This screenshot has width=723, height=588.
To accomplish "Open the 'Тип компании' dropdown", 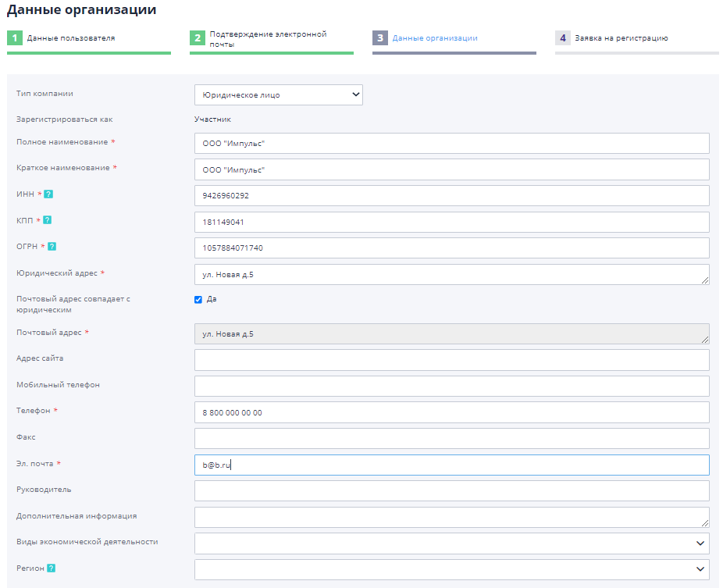I will tap(279, 94).
